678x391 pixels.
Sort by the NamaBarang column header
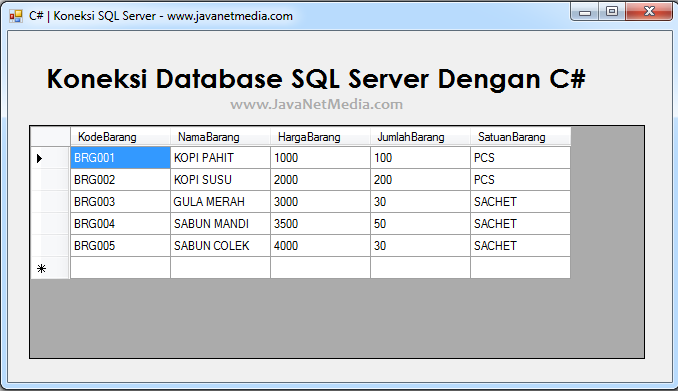pyautogui.click(x=220, y=137)
